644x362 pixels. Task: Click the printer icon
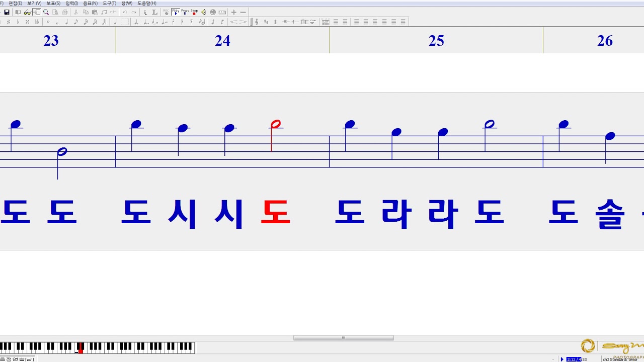65,12
